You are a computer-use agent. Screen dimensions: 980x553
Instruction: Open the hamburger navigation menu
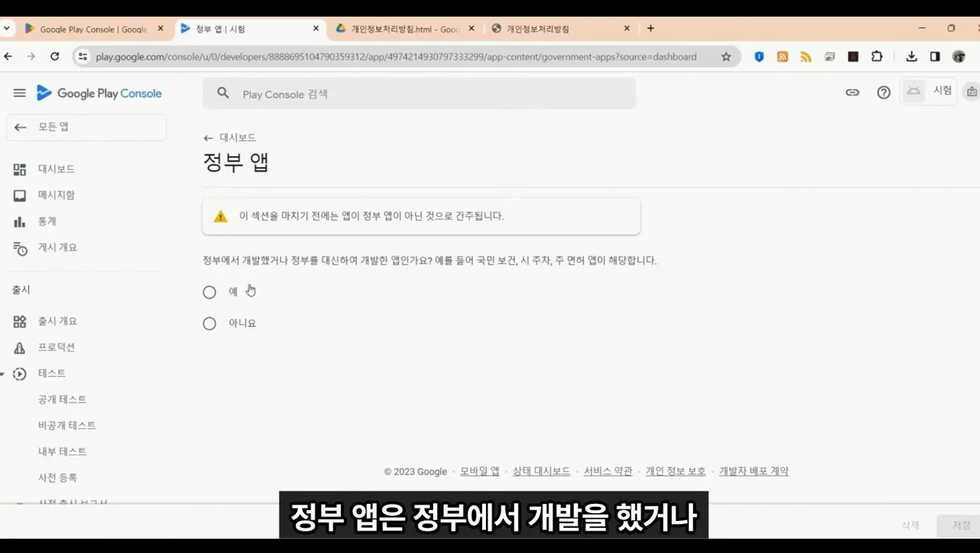pyautogui.click(x=20, y=93)
